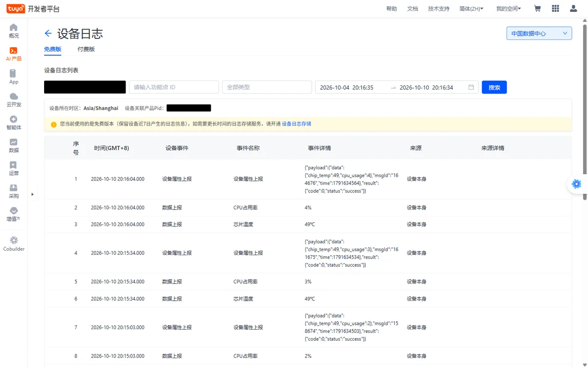The width and height of the screenshot is (588, 368).
Task: Open the apps grid menu icon
Action: (555, 8)
